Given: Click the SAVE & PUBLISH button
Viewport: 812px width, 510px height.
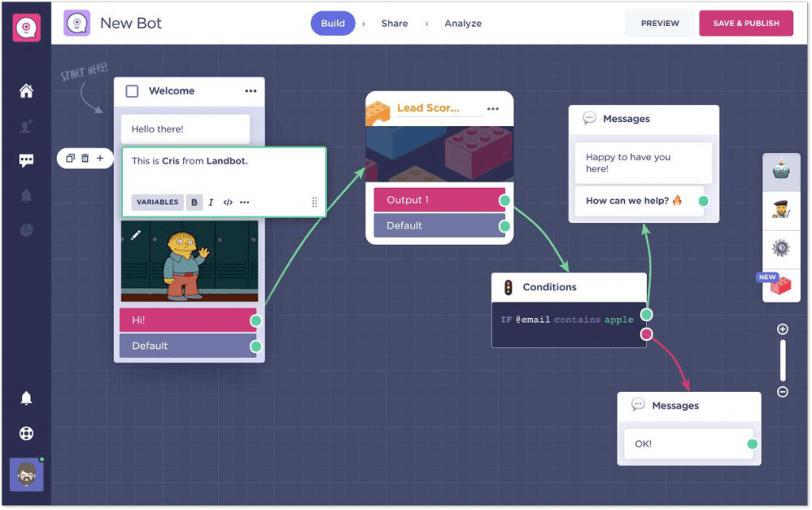Looking at the screenshot, I should pyautogui.click(x=745, y=23).
